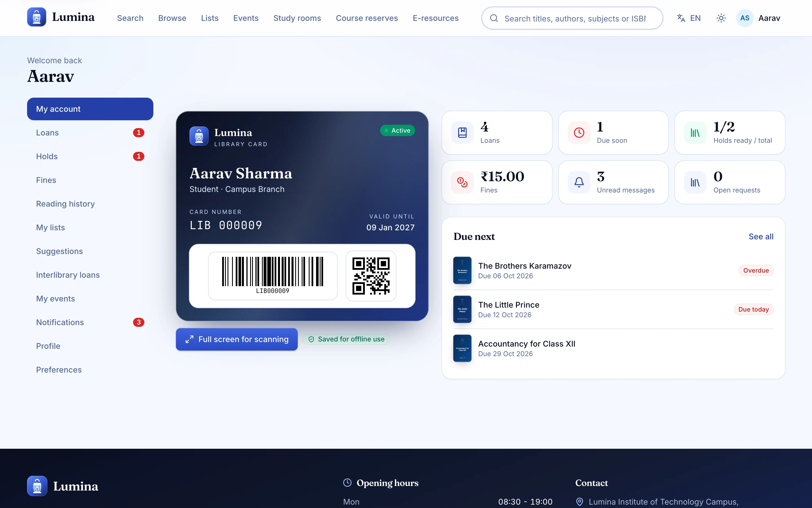Click the Loans bookmark icon tile
This screenshot has height=508, width=812.
(x=462, y=133)
